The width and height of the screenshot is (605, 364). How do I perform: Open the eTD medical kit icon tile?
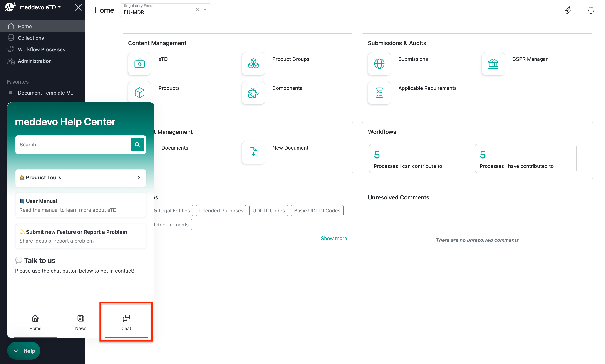pos(139,64)
